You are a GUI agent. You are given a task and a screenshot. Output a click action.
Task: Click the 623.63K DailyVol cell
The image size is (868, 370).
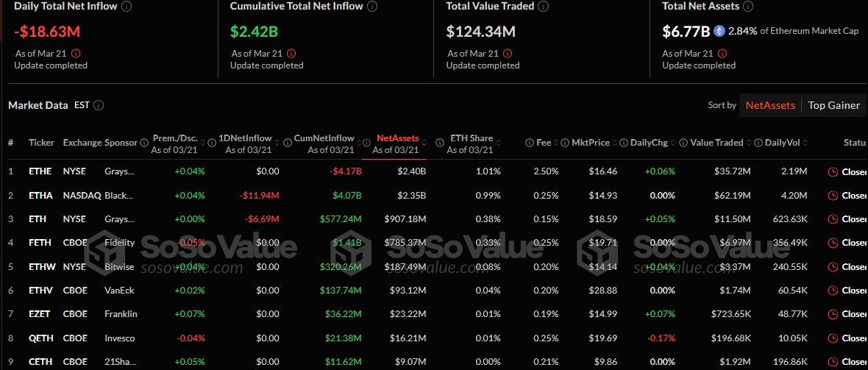(789, 219)
